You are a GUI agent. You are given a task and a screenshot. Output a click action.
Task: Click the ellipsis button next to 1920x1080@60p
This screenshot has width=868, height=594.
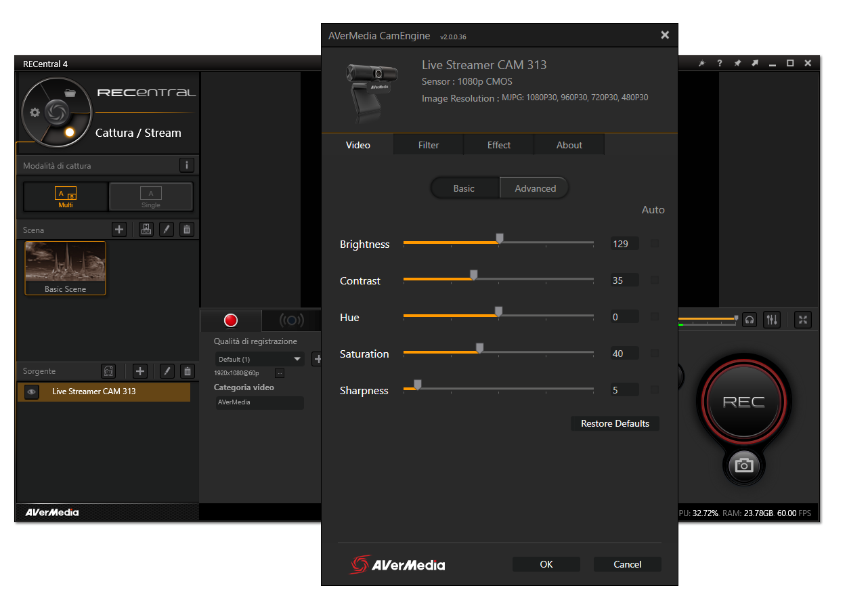tap(280, 373)
